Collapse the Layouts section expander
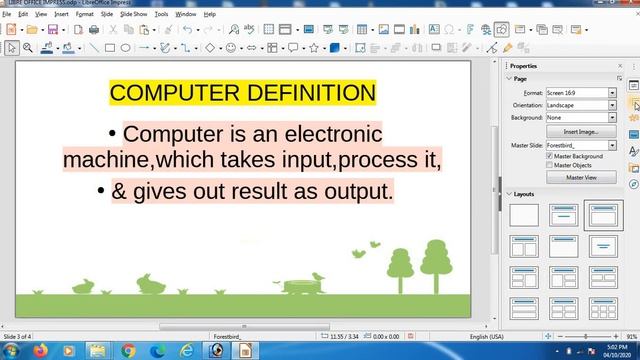 tap(509, 194)
